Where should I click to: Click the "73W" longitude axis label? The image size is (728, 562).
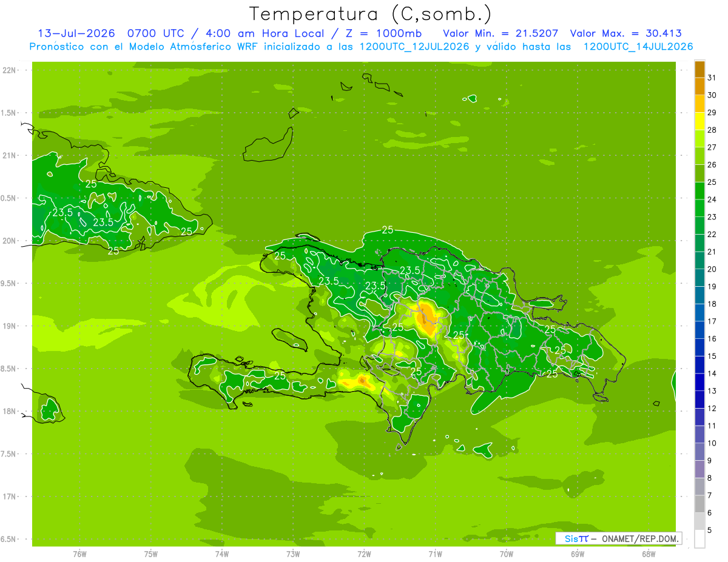coord(293,554)
